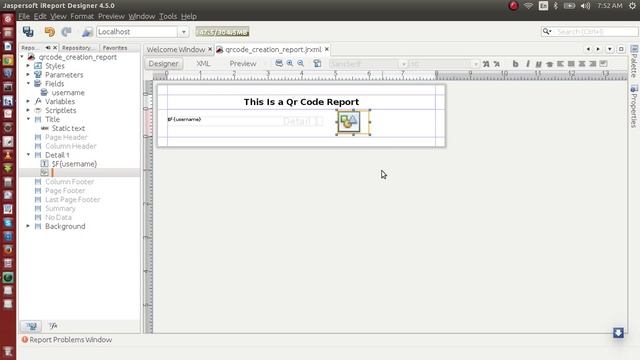Switch to the Designer view button
Viewport: 640px width, 360px height.
(163, 64)
